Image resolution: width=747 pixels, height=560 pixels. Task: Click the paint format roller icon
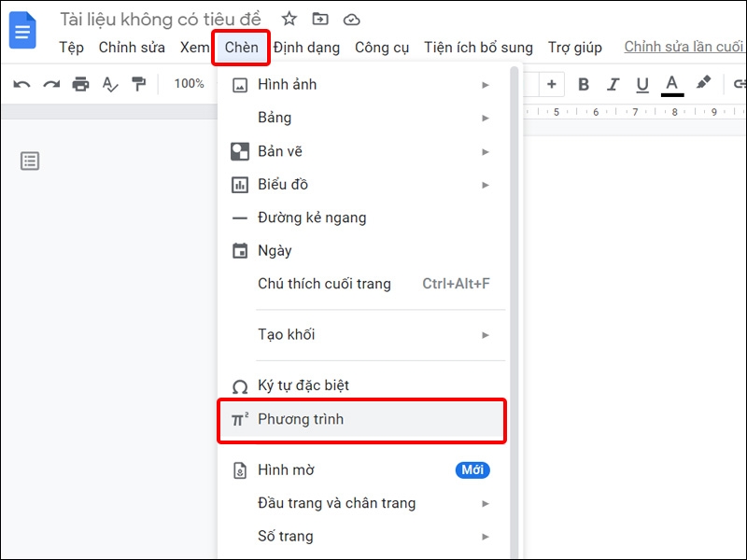(x=139, y=84)
